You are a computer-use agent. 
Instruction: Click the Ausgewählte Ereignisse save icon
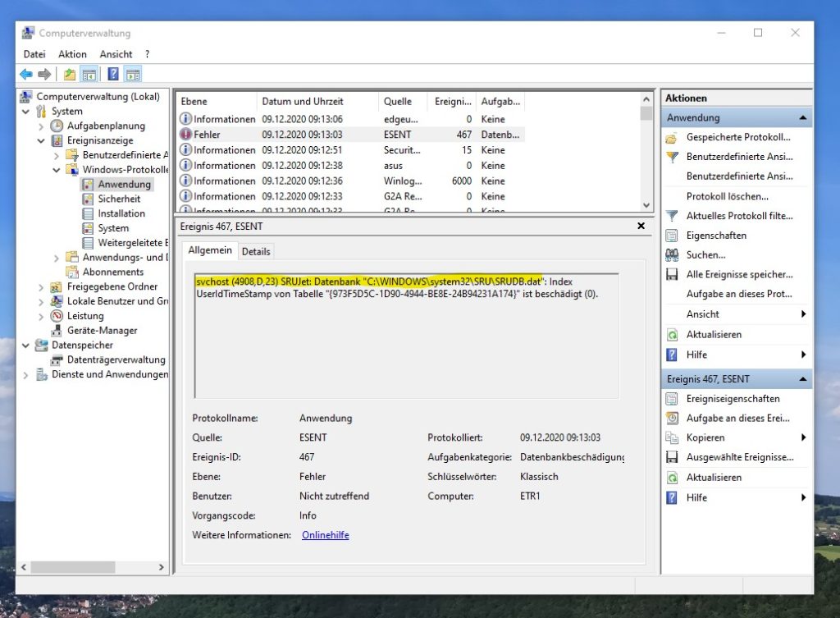(672, 457)
